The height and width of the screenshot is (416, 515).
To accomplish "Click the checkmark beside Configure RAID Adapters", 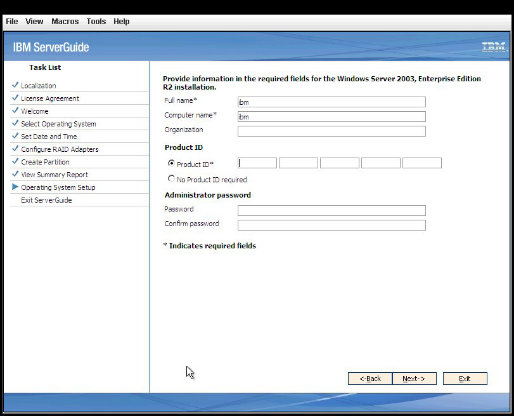I will [15, 148].
